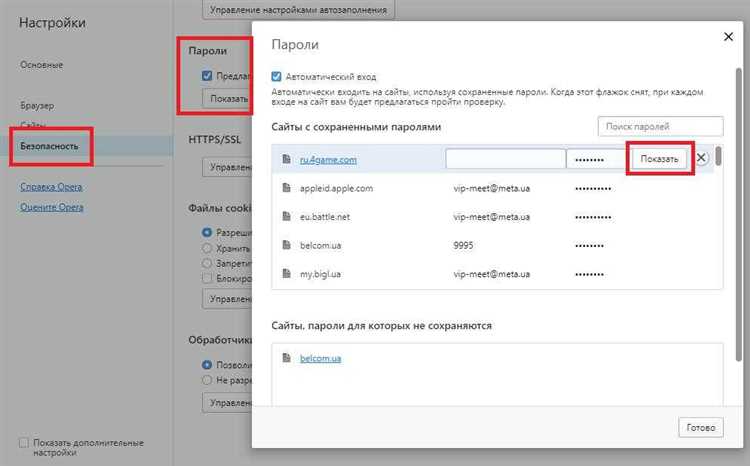750x466 pixels.
Task: Click the delete X icon for ru.4game.com
Action: point(702,158)
